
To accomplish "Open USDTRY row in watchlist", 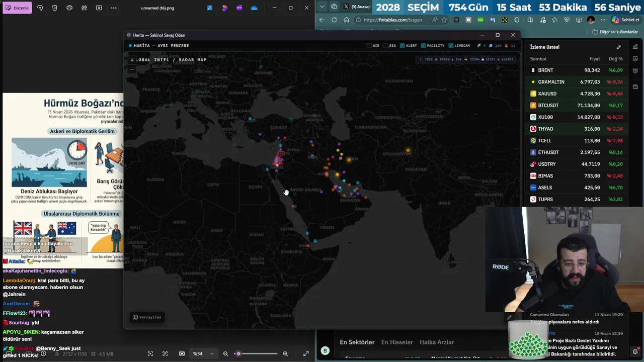I will [x=577, y=164].
